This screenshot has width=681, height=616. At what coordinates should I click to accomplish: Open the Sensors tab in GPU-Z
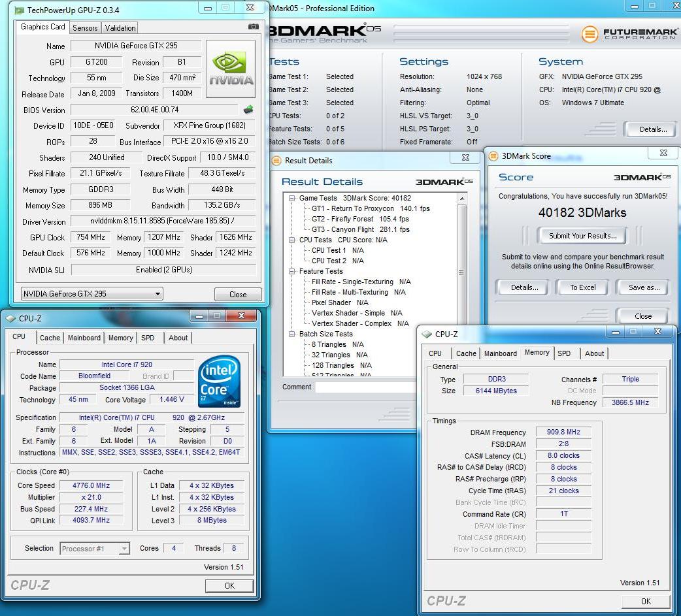click(85, 28)
